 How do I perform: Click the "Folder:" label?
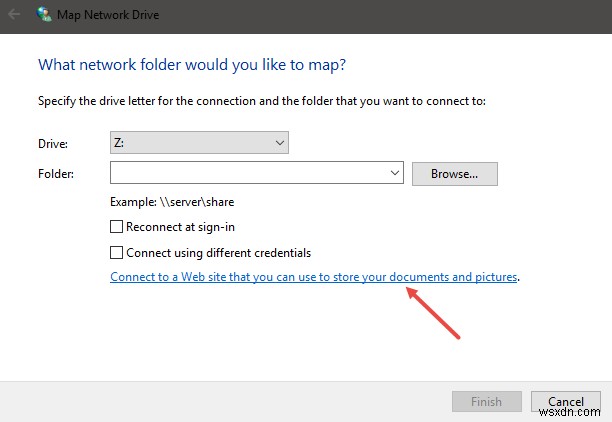coord(56,174)
